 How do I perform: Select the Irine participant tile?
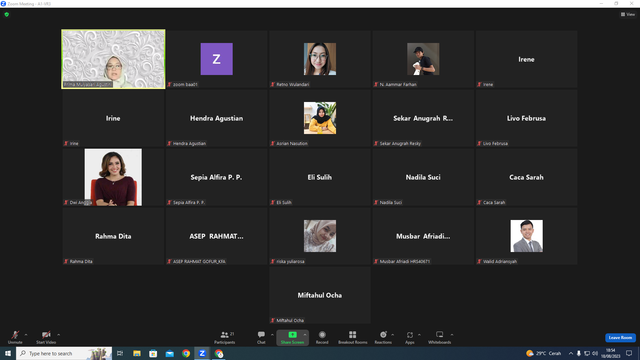pyautogui.click(x=113, y=118)
